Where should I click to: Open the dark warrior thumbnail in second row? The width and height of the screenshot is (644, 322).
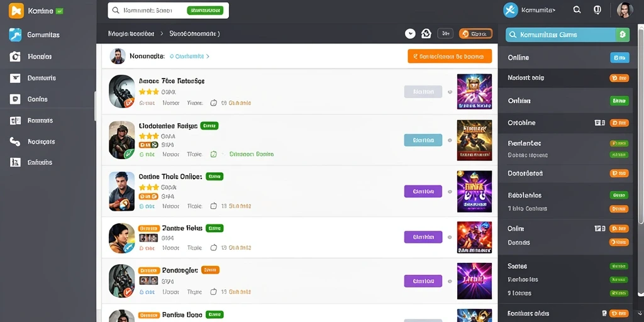[474, 140]
